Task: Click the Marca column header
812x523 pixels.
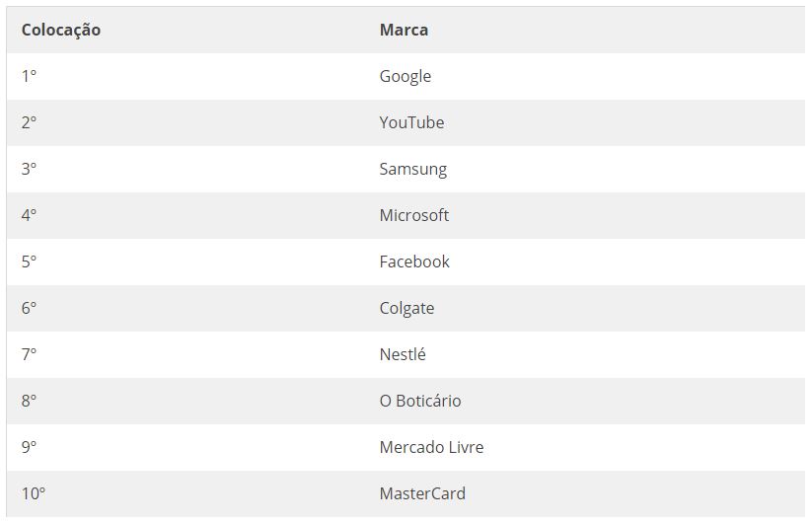Action: pos(404,30)
